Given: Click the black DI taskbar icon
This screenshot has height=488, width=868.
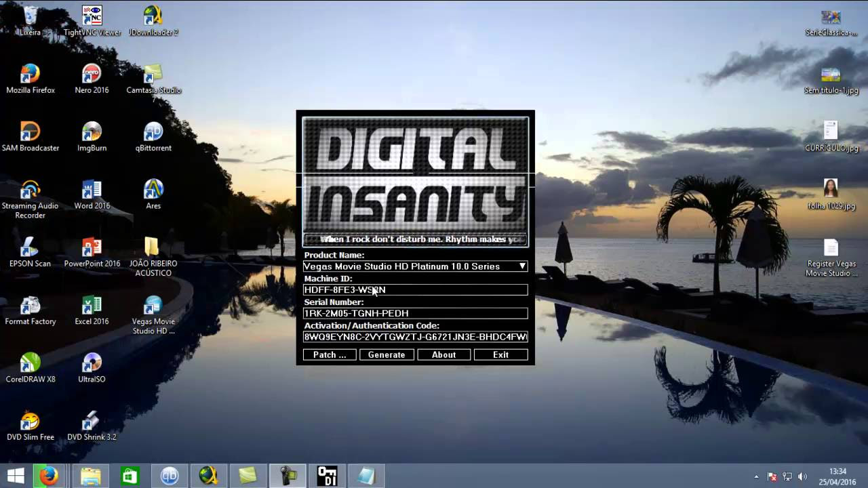Looking at the screenshot, I should point(328,476).
